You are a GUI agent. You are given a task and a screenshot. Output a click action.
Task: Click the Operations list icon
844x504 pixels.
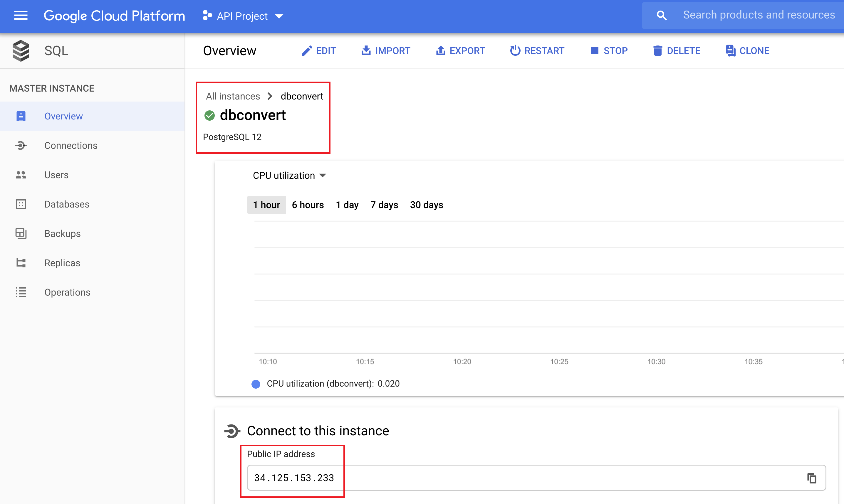tap(21, 292)
